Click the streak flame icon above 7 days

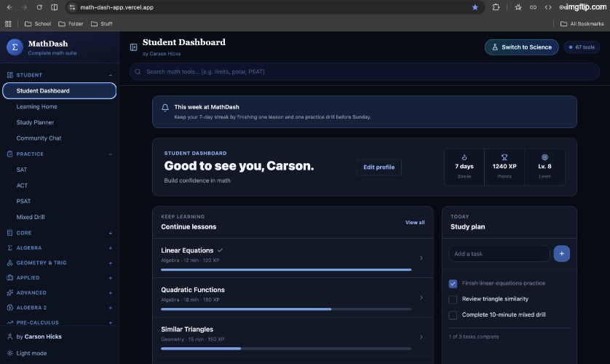(x=464, y=157)
